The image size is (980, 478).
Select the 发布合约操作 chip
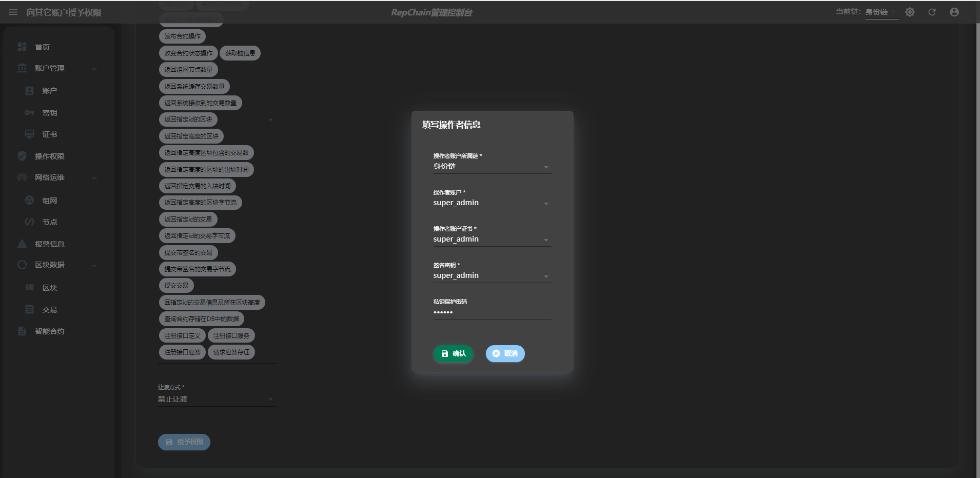coord(182,36)
